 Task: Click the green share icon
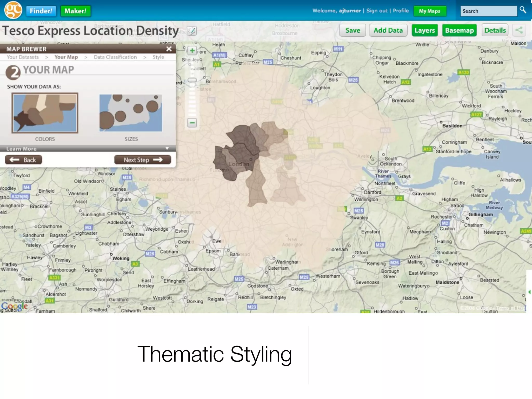pos(519,30)
